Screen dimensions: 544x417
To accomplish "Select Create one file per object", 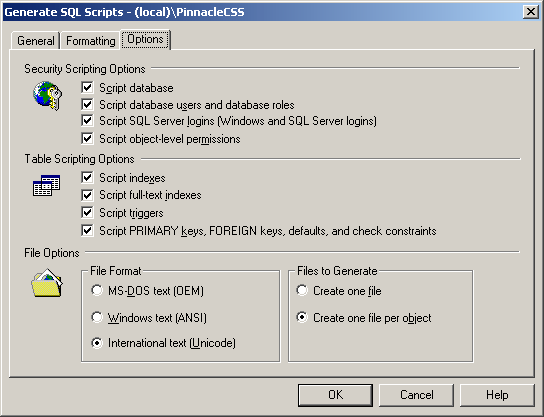I will 302,317.
